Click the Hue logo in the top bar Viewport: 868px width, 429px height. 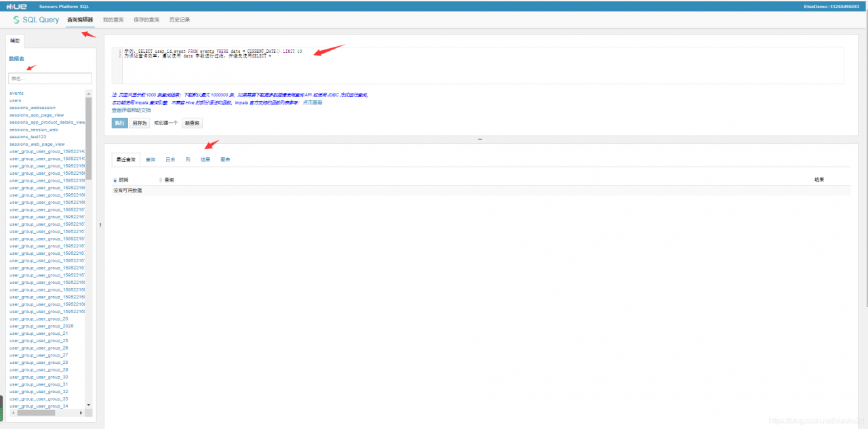[16, 5]
